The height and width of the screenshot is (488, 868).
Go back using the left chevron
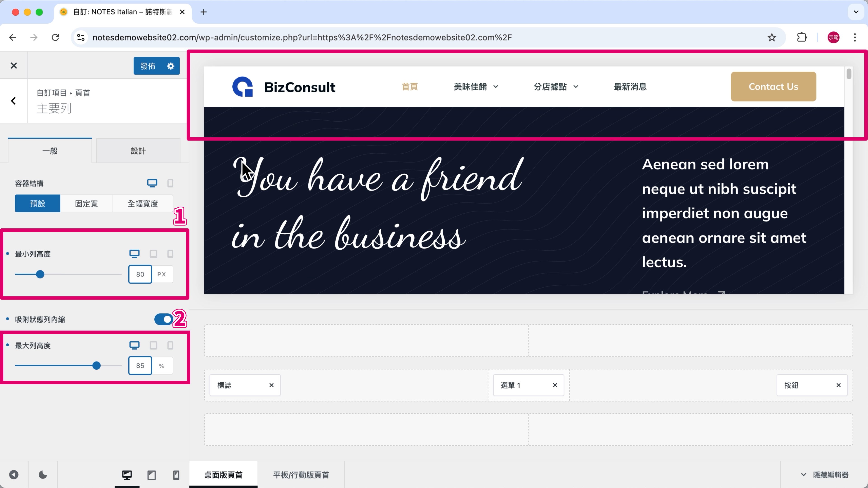click(x=14, y=101)
